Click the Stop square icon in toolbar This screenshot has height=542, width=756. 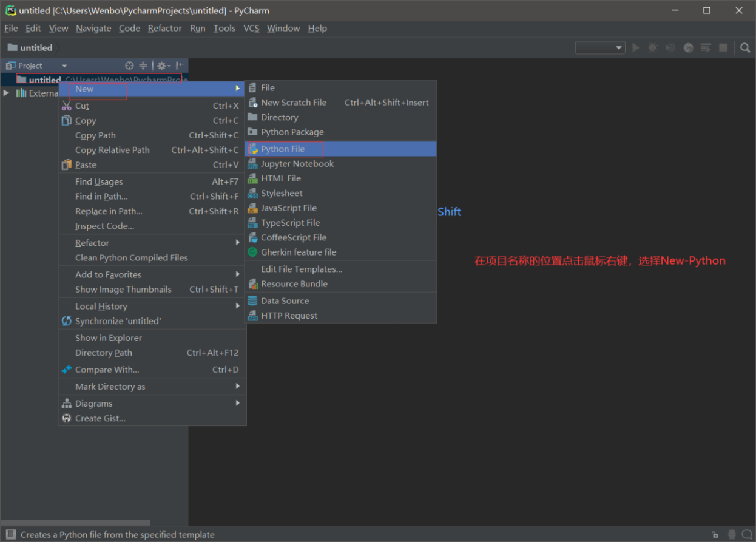pyautogui.click(x=723, y=47)
